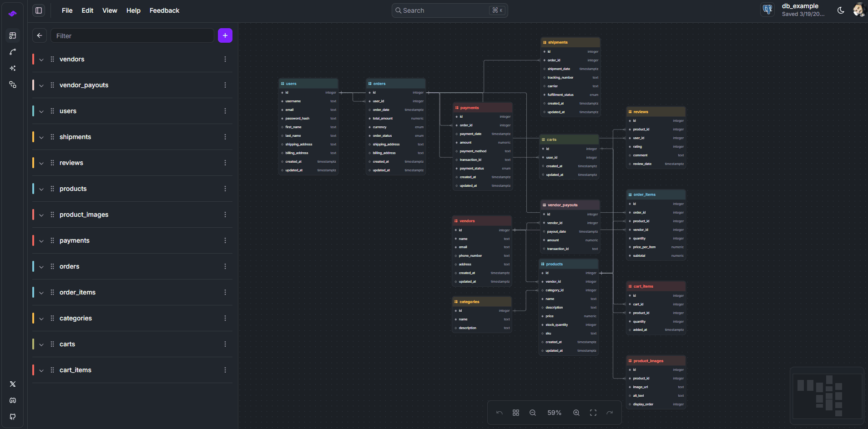
Task: Expand the products table chevron
Action: click(x=41, y=189)
